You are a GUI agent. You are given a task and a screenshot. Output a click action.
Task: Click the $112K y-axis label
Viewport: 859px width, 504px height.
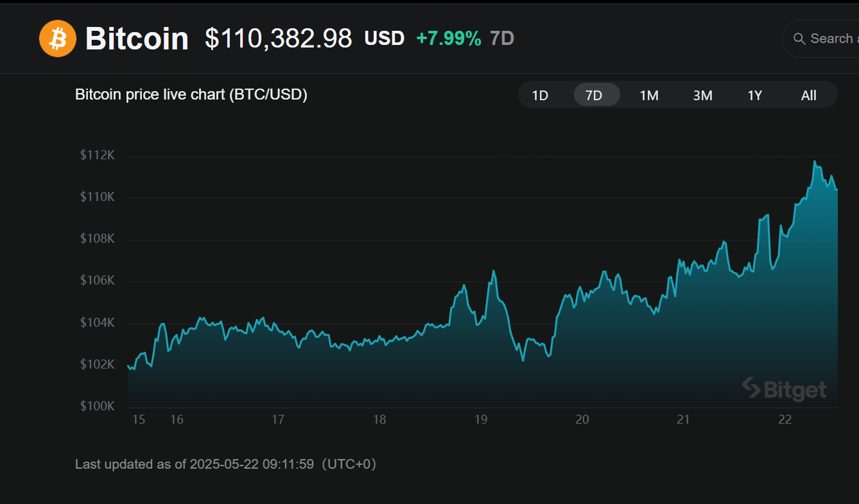(x=98, y=155)
